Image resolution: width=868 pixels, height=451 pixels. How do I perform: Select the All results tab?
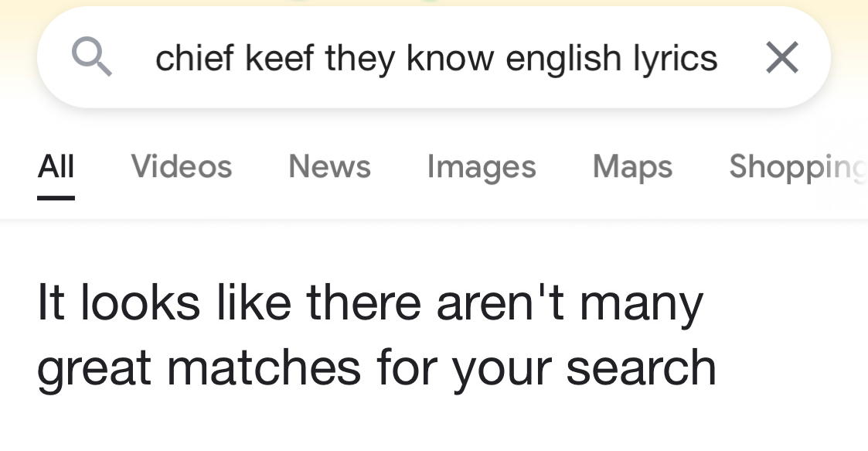pos(56,166)
